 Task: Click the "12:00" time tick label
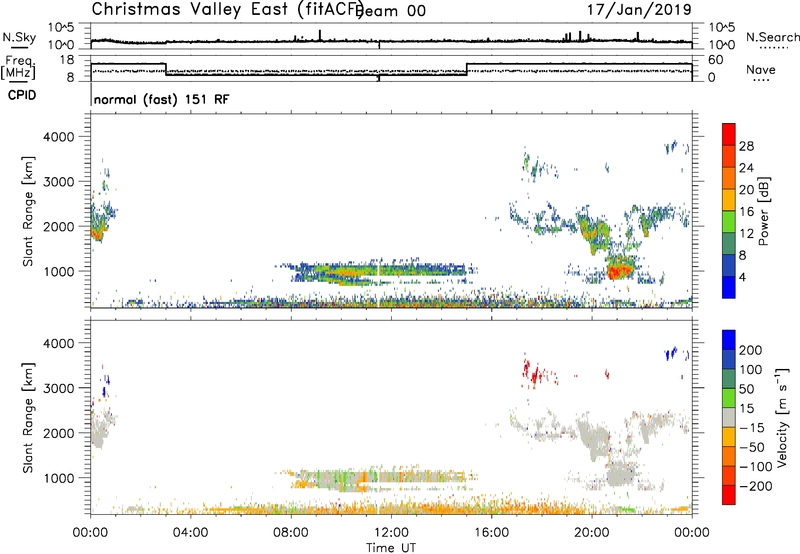[x=391, y=533]
